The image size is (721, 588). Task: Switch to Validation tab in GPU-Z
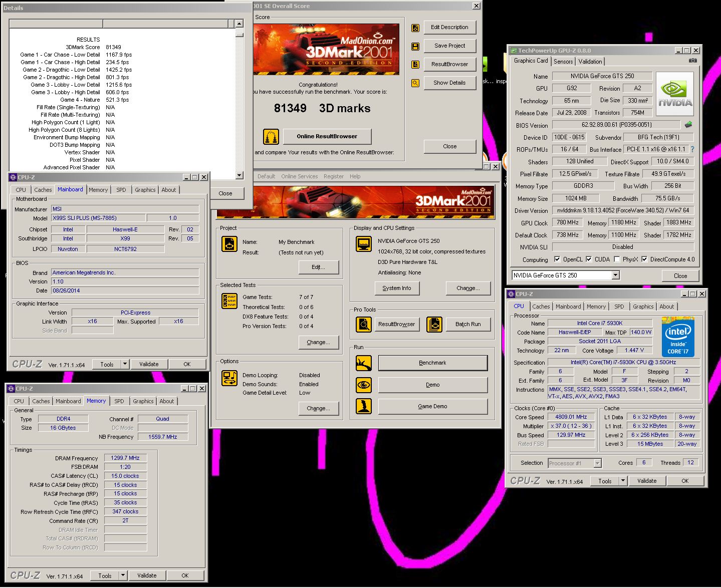(590, 61)
